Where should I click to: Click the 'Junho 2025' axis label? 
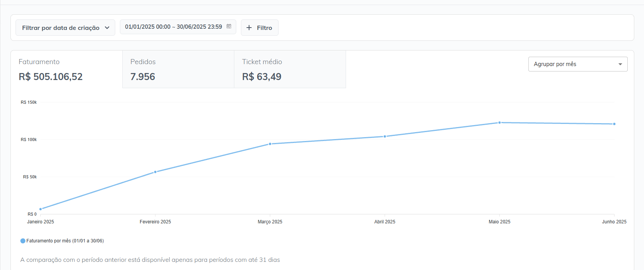tap(614, 222)
